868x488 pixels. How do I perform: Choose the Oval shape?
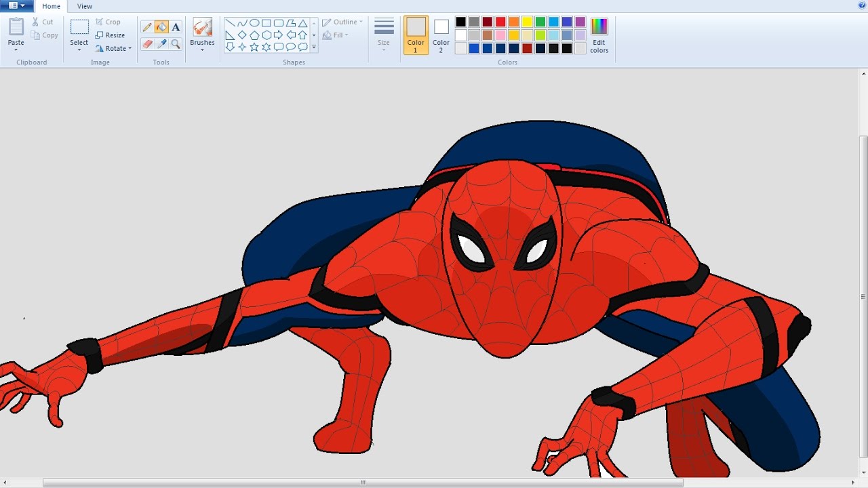pos(254,22)
